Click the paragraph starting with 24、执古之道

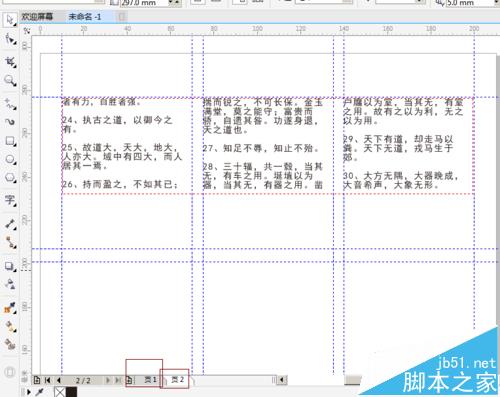tap(118, 124)
